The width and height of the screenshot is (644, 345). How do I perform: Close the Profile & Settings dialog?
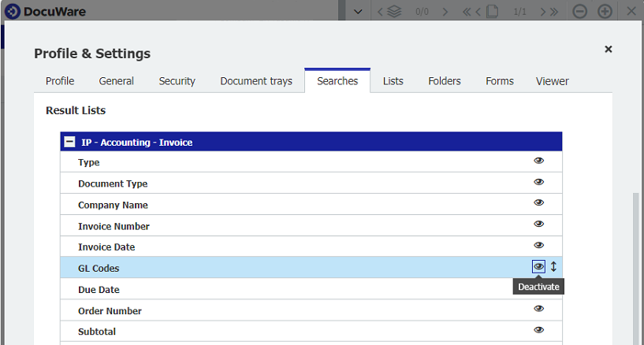[x=609, y=50]
